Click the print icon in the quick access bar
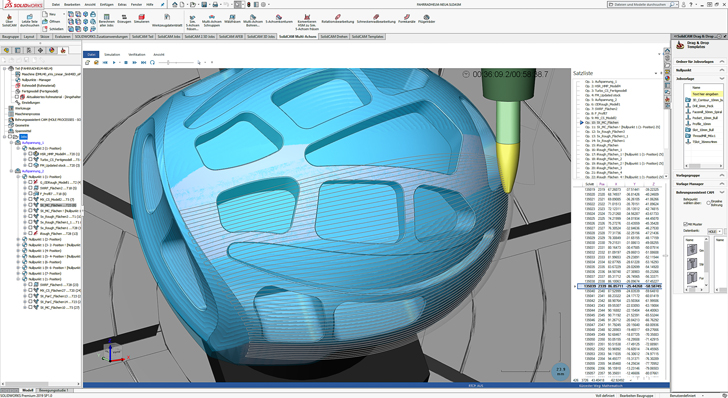Image resolution: width=728 pixels, height=398 pixels. [x=215, y=4]
